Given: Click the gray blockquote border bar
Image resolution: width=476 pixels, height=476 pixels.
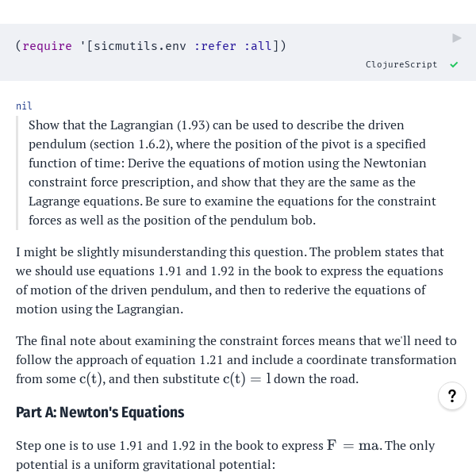Looking at the screenshot, I should click(x=17, y=173).
